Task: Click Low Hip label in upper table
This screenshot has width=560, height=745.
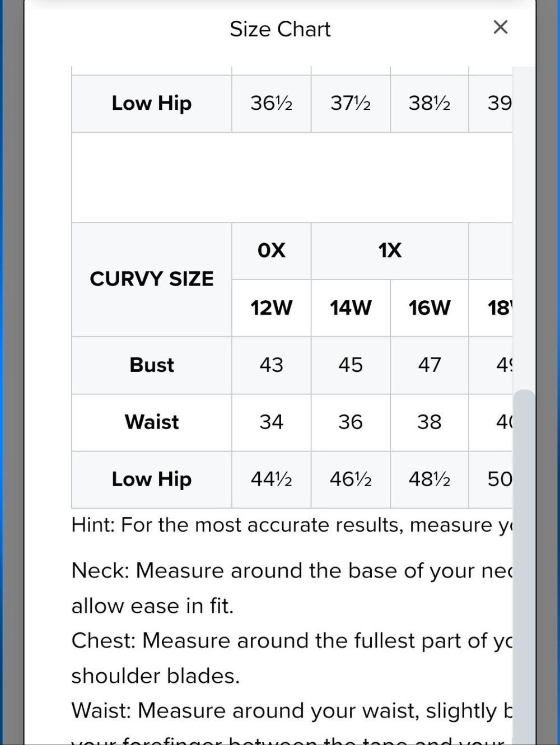Action: coord(152,104)
